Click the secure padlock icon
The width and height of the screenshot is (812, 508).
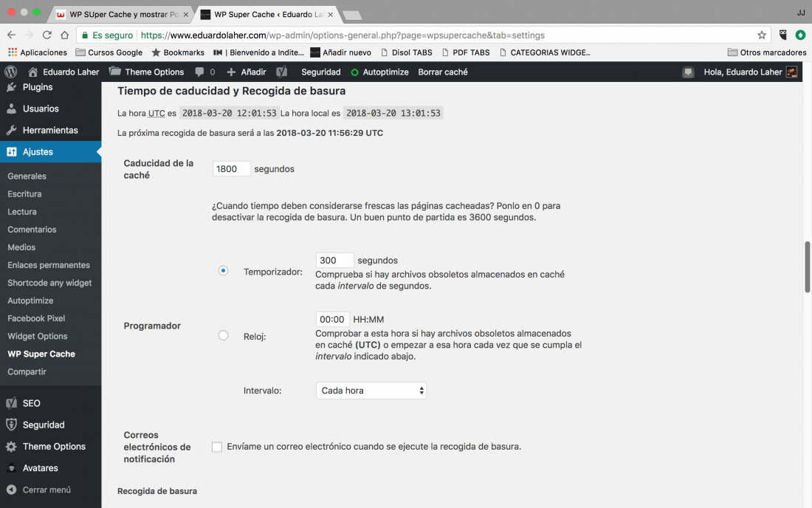coord(85,35)
